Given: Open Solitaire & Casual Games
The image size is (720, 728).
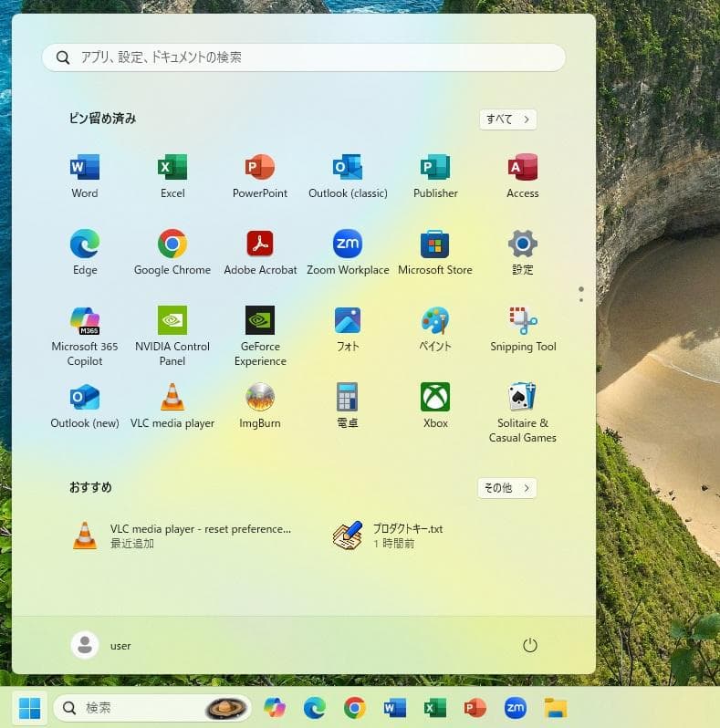Looking at the screenshot, I should 523,412.
